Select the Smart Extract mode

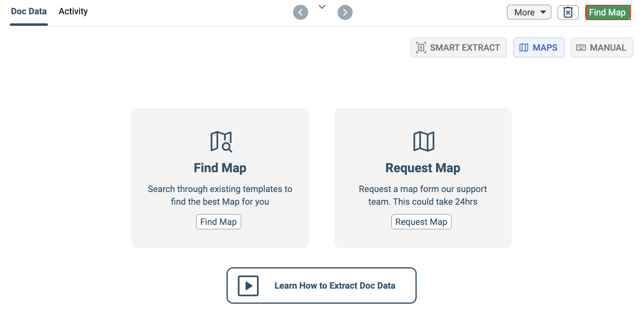point(459,48)
